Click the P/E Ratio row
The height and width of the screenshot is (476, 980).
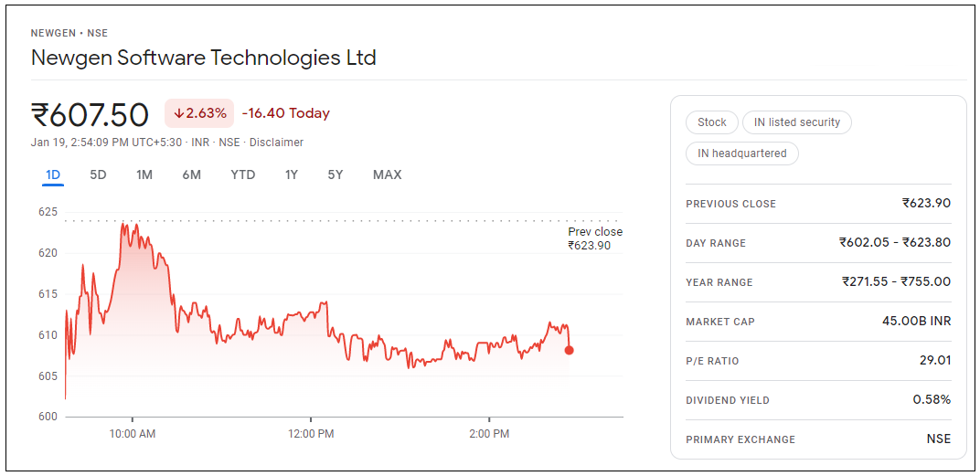point(818,361)
